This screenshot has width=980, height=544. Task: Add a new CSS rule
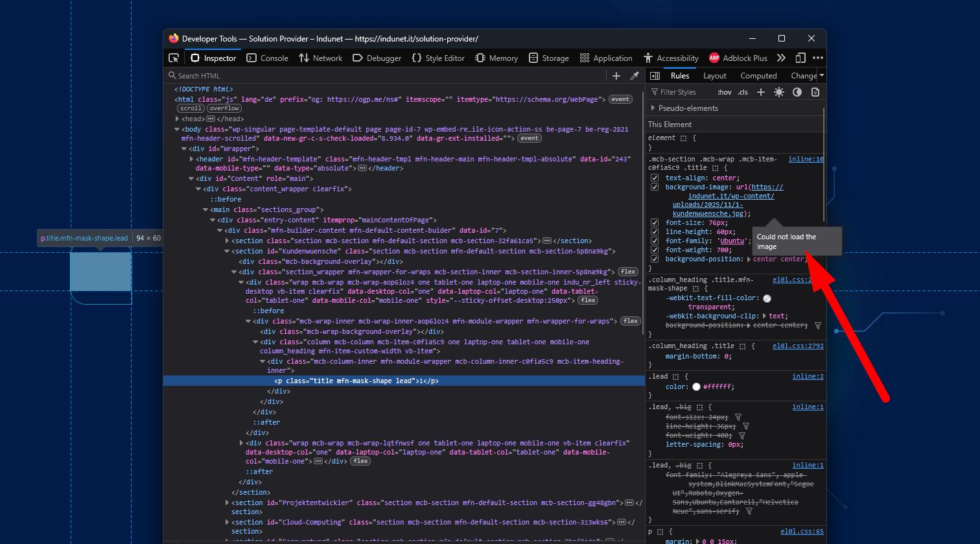click(x=761, y=92)
